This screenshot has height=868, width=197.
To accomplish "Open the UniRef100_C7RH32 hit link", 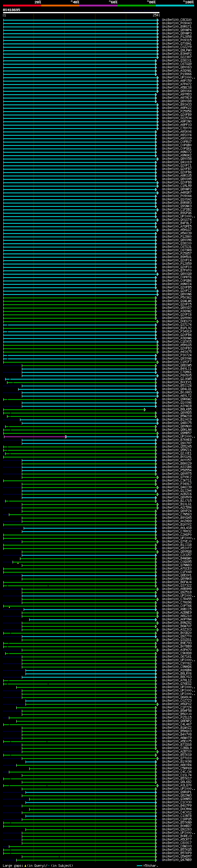I will [x=176, y=531].
